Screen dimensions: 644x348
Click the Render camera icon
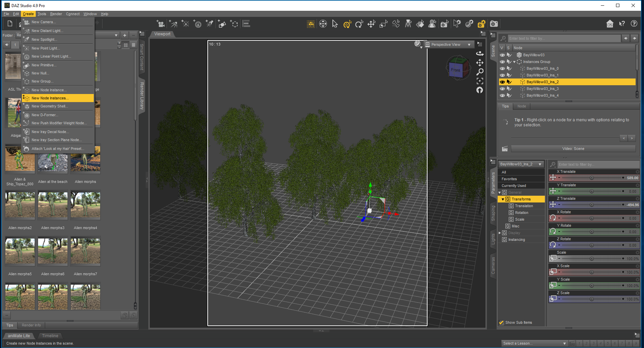tap(494, 24)
